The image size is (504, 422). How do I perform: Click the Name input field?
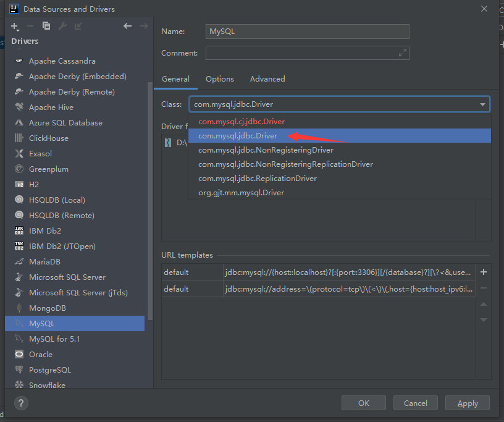[x=308, y=32]
